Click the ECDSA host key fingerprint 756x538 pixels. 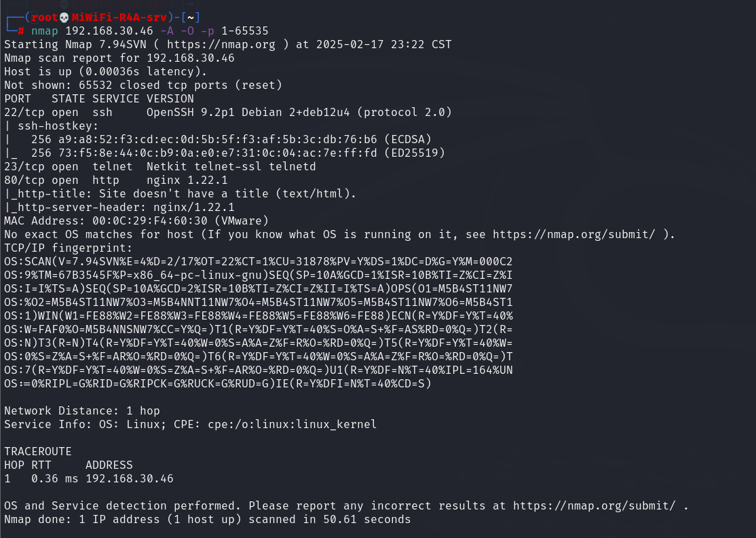217,139
